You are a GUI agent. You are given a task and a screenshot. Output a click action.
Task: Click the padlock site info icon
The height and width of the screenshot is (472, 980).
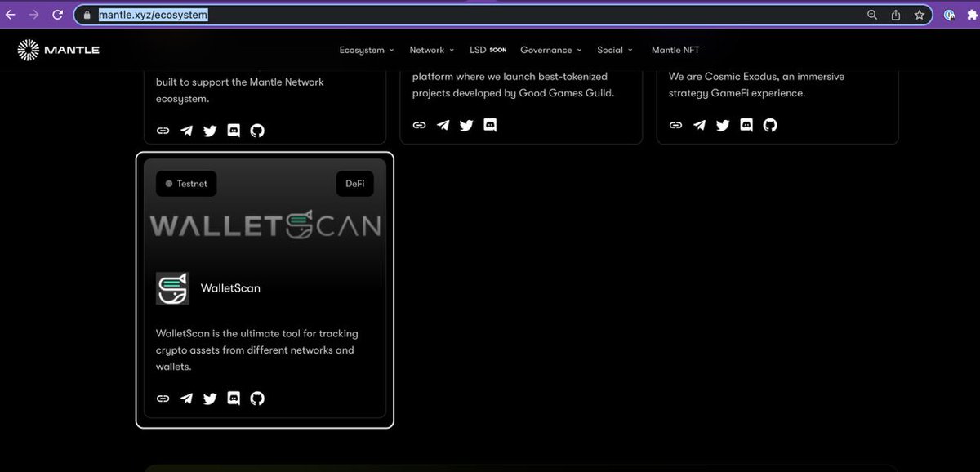pyautogui.click(x=87, y=15)
